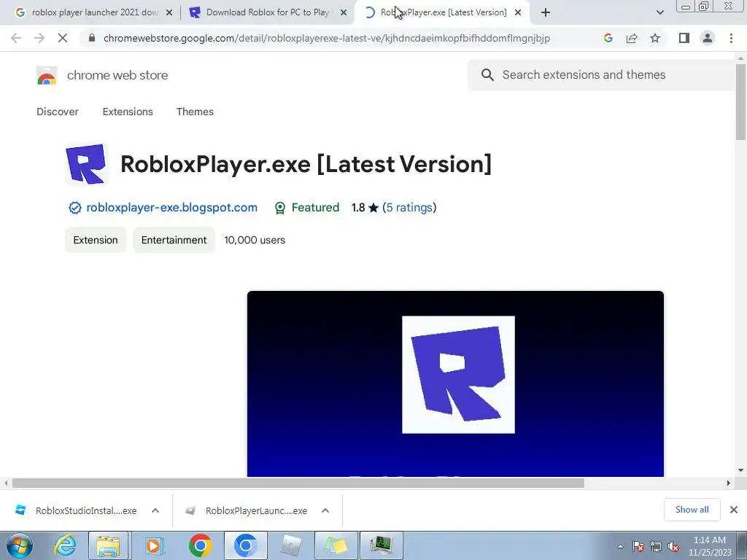Image resolution: width=747 pixels, height=560 pixels.
Task: Open the Extensions section
Action: [x=128, y=112]
